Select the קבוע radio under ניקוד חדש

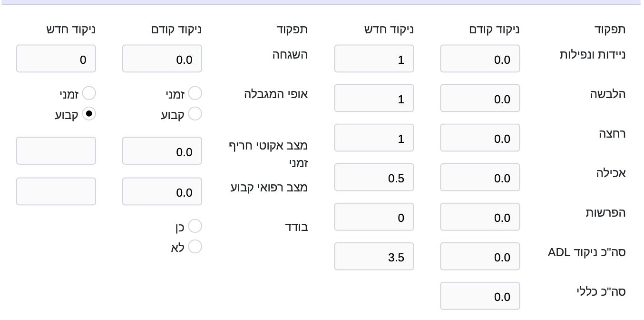tap(89, 113)
